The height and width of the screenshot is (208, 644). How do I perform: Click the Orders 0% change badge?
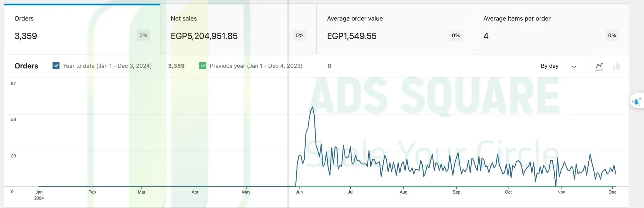click(x=143, y=35)
